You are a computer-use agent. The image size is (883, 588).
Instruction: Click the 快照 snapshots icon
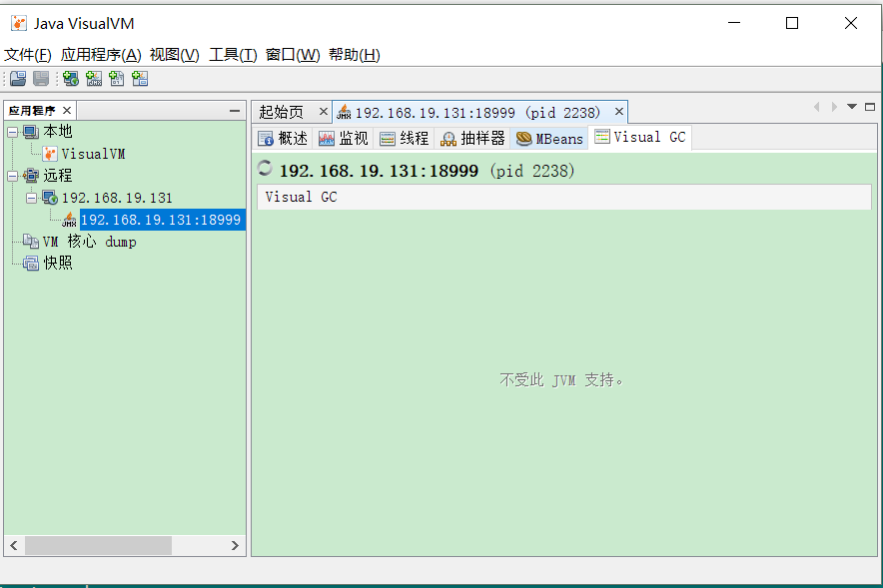pyautogui.click(x=31, y=263)
